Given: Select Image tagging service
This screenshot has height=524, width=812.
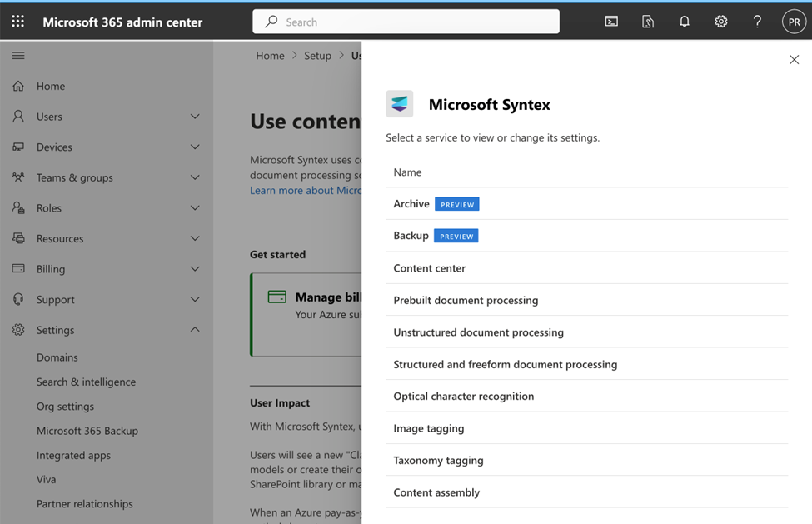Looking at the screenshot, I should point(587,428).
